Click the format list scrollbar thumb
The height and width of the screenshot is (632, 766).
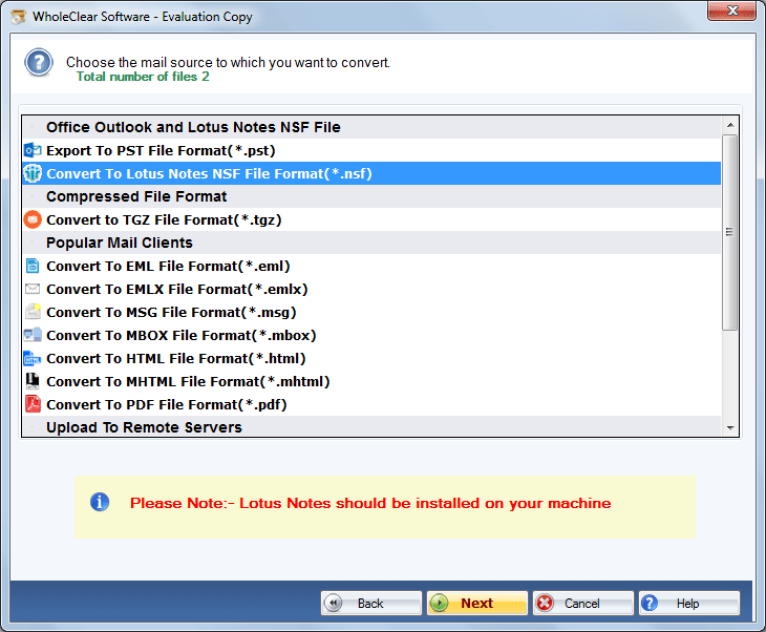click(x=730, y=232)
